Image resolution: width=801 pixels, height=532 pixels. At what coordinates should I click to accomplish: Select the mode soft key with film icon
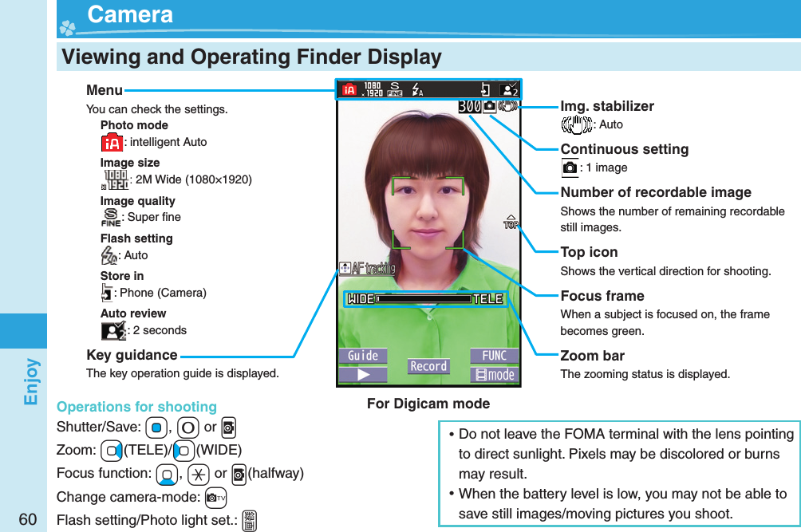pos(494,375)
